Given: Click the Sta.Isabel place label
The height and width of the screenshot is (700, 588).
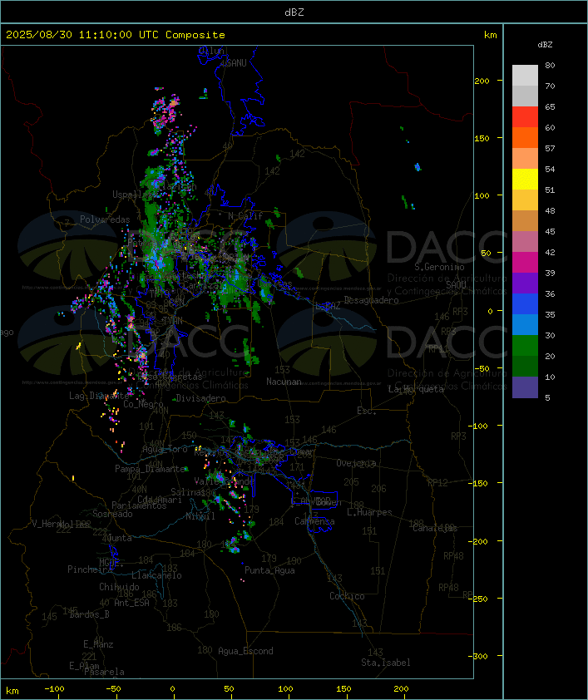Looking at the screenshot, I should click(x=386, y=663).
